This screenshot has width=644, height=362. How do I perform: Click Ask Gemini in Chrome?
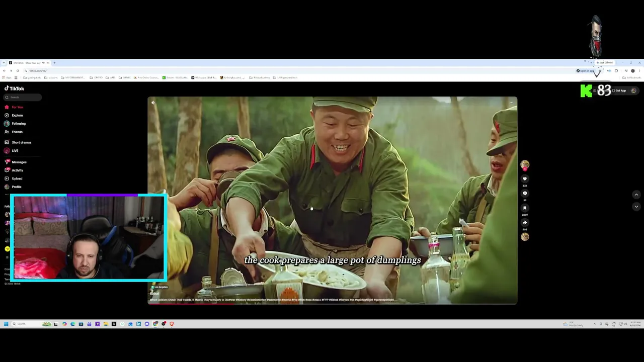coord(604,63)
